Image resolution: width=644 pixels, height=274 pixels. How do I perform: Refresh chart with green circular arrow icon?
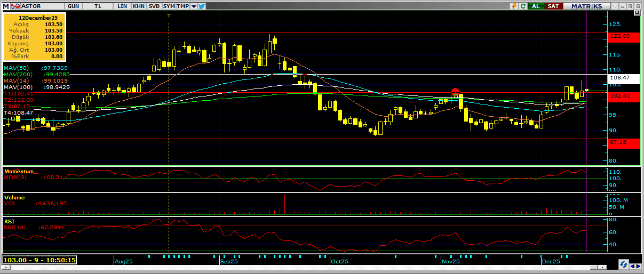[x=523, y=6]
